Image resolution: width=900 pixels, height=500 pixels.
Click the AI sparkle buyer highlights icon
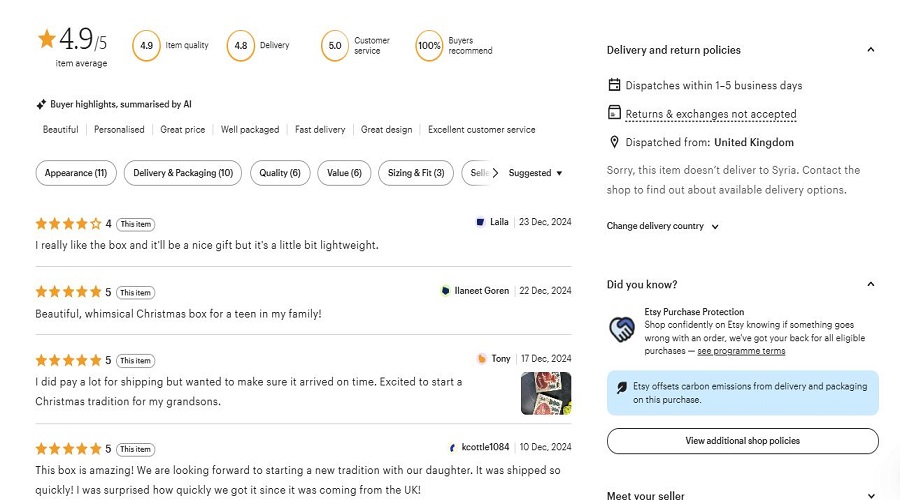[41, 104]
